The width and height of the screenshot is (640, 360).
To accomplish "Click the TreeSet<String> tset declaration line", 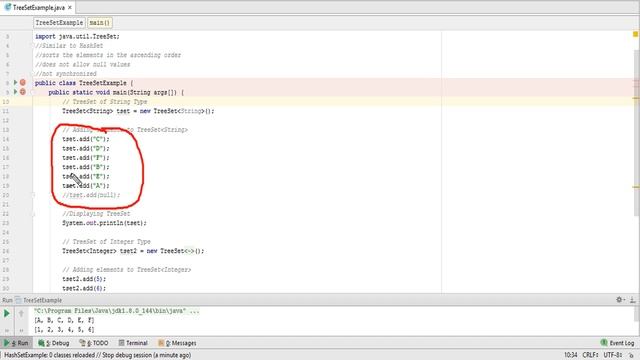I will click(138, 111).
